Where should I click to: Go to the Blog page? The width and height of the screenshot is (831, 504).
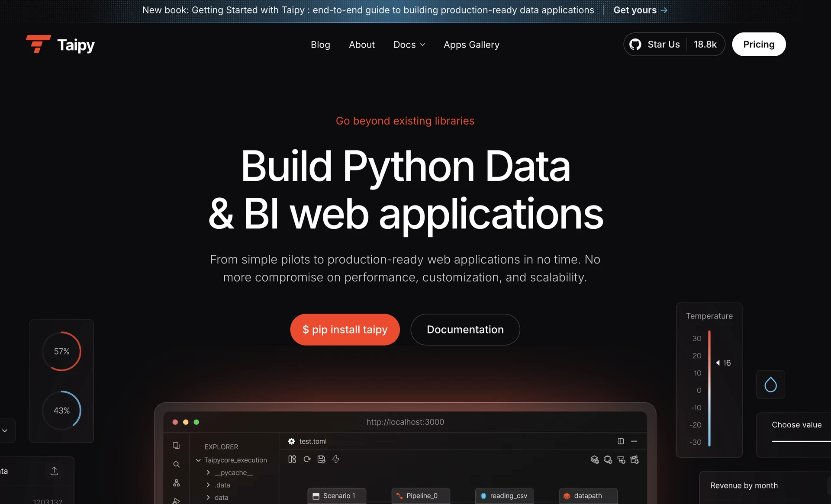pos(320,45)
